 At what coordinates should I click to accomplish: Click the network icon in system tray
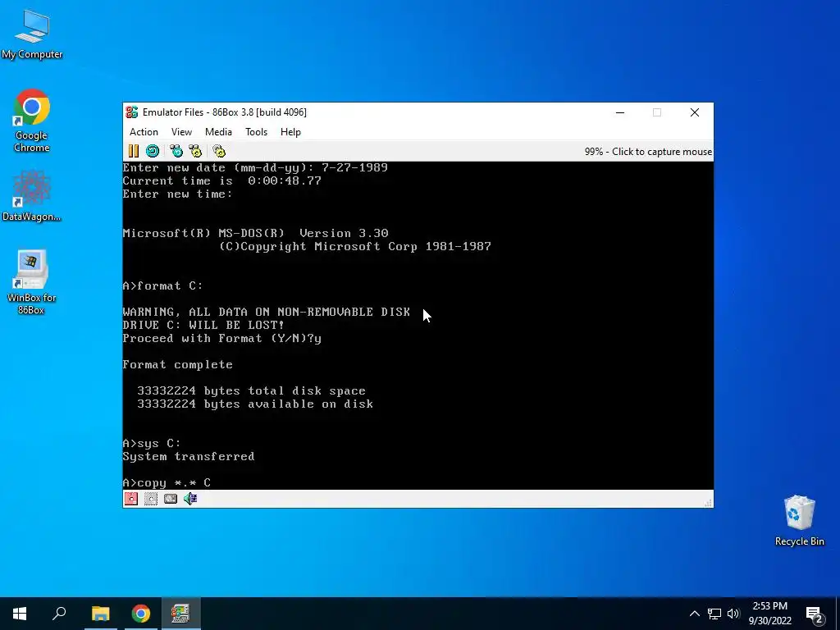pos(714,614)
